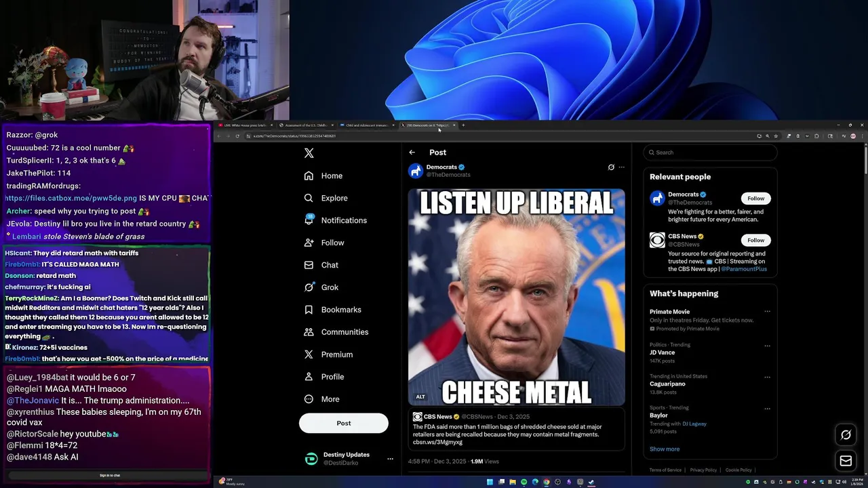Screen dimensions: 868x488
Task: Open the Baylor trending topic
Action: 658,415
